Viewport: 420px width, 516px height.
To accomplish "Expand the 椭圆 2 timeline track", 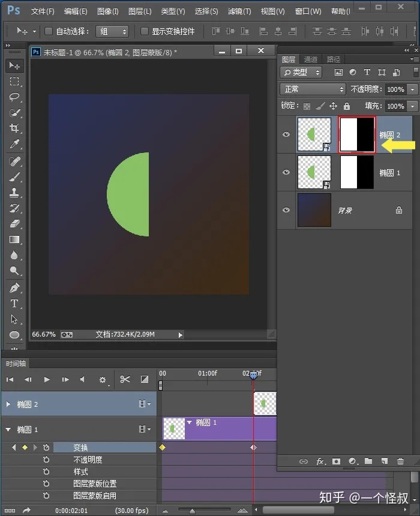I will [x=8, y=404].
